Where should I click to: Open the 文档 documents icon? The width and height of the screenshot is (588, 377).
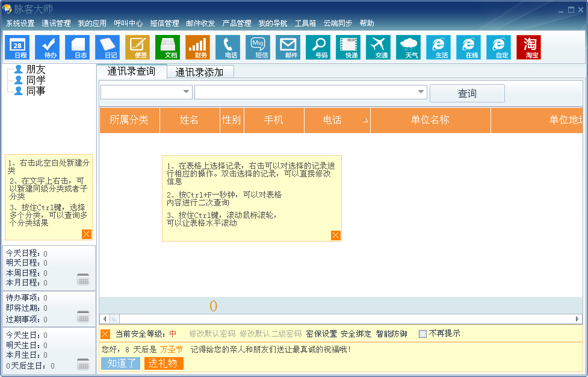pyautogui.click(x=168, y=47)
